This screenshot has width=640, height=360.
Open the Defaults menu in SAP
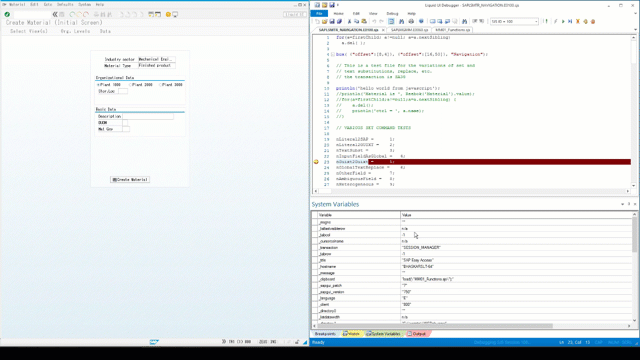tap(65, 4)
